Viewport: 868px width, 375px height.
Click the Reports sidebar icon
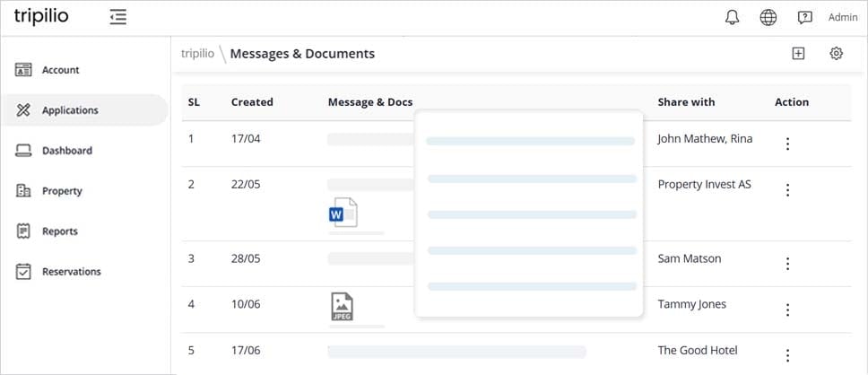pyautogui.click(x=23, y=231)
